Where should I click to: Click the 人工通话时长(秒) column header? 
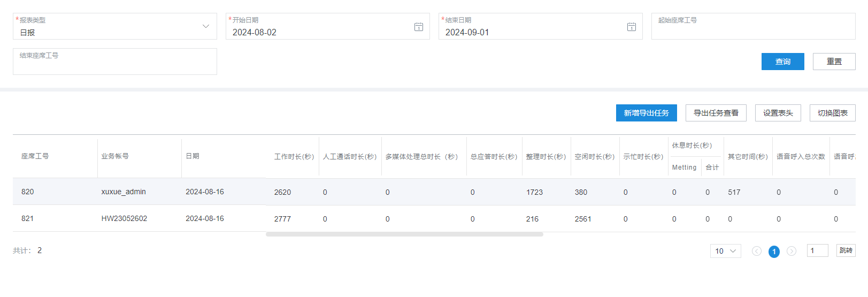coord(350,157)
